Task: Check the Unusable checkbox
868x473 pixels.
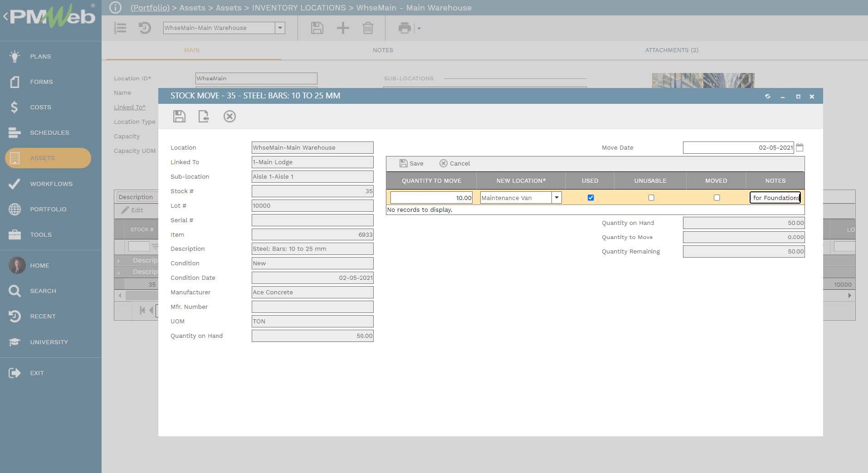Action: point(651,198)
